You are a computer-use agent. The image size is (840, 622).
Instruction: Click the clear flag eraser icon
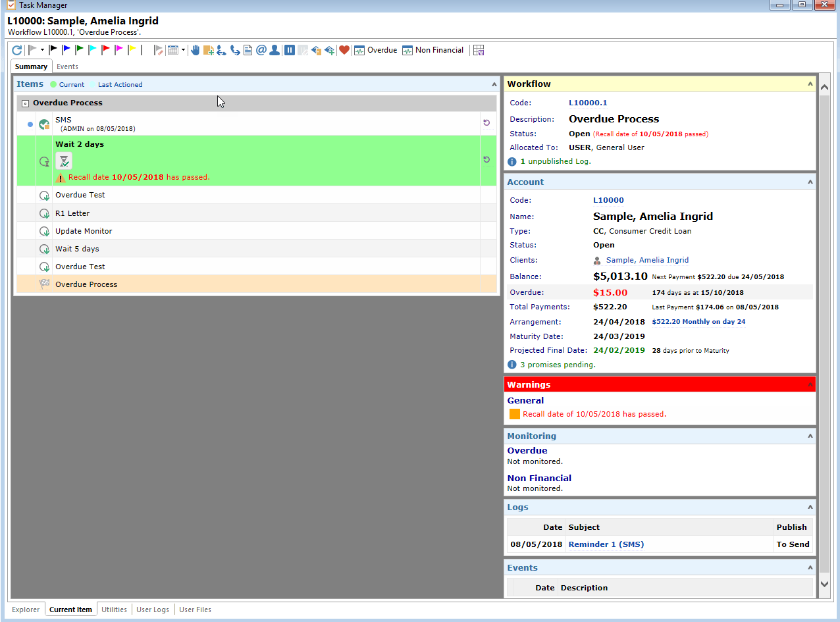point(159,50)
